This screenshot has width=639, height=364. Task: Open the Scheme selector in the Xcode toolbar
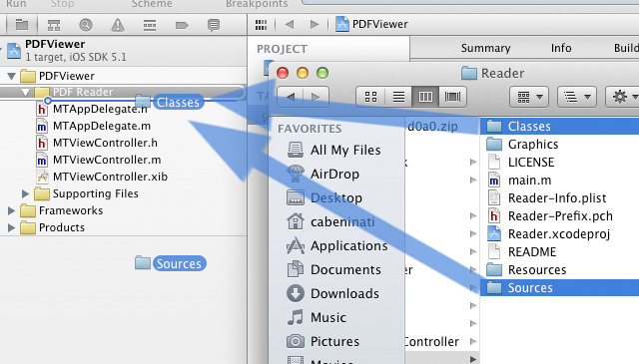pyautogui.click(x=152, y=4)
